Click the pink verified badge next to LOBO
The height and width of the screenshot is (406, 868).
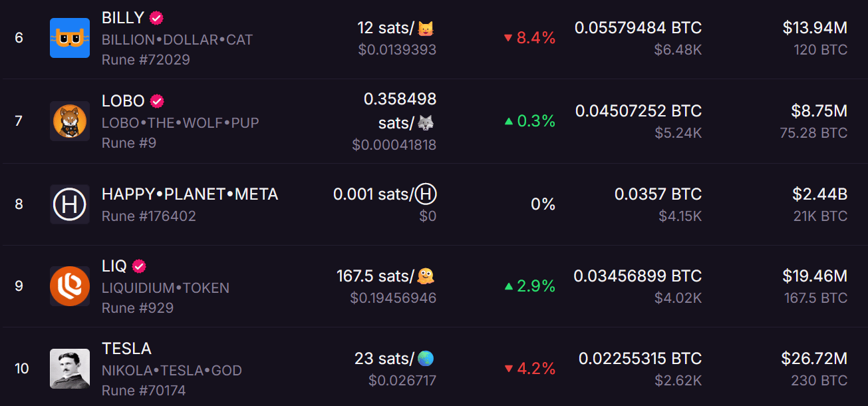point(157,101)
